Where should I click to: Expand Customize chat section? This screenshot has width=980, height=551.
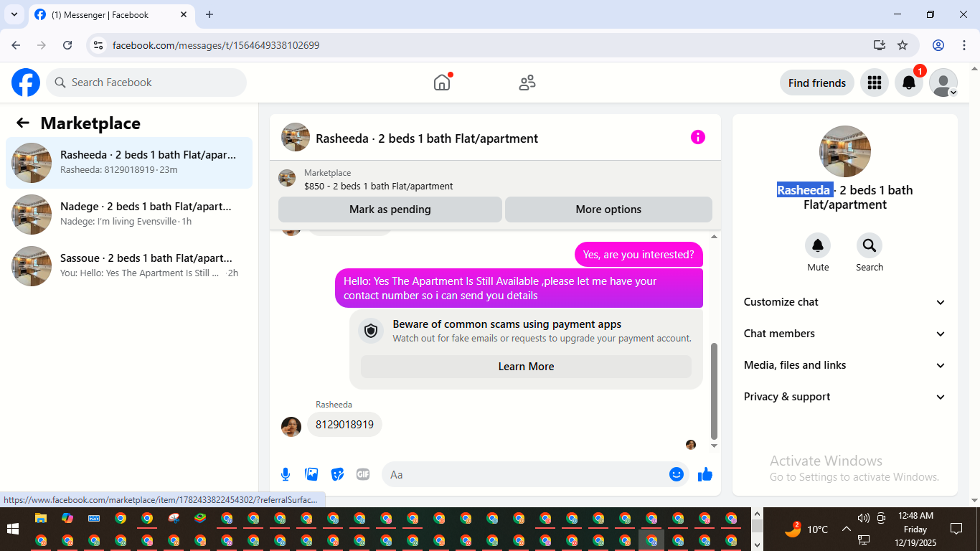845,302
